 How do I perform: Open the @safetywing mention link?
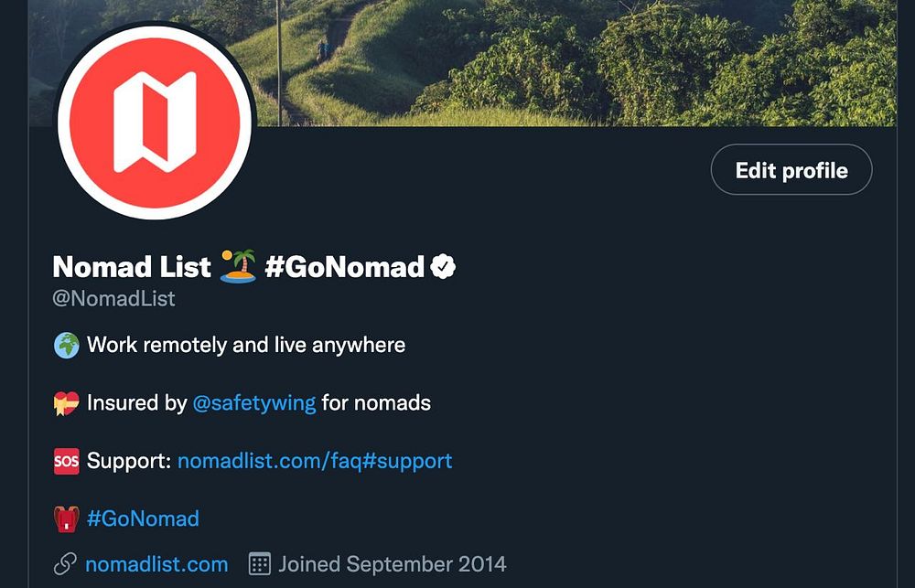tap(254, 403)
